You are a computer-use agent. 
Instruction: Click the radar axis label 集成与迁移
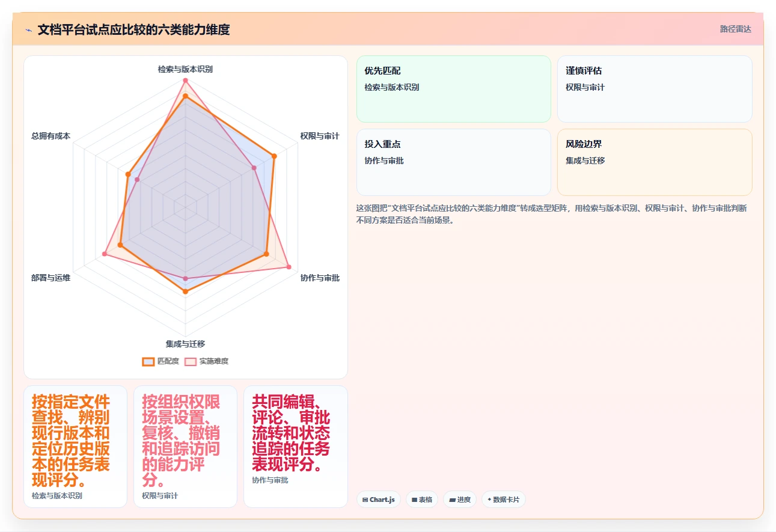coord(185,344)
